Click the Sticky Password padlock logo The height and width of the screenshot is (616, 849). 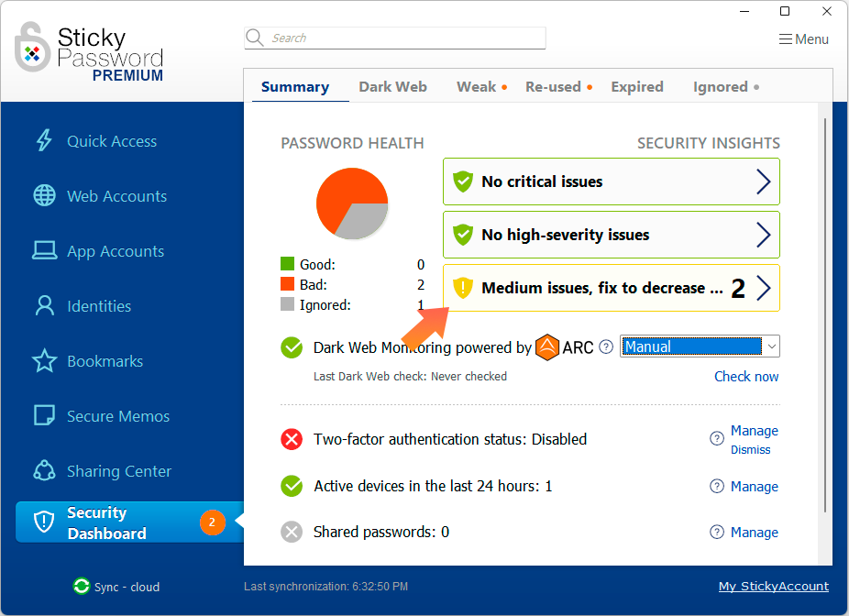[31, 48]
